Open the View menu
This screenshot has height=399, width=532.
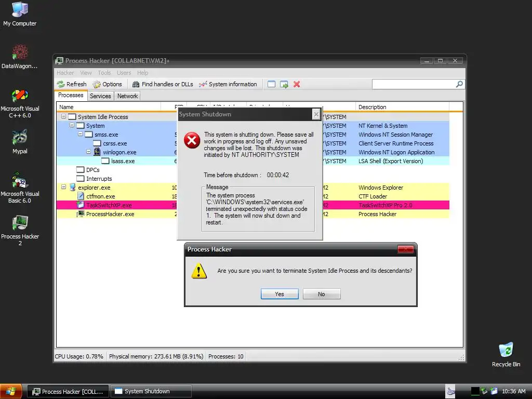coord(86,73)
